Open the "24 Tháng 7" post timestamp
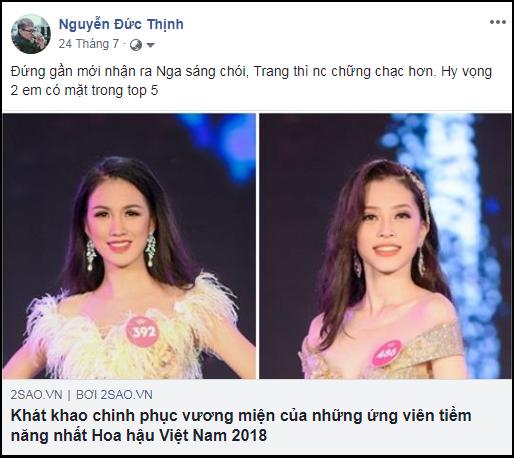 tap(89, 44)
